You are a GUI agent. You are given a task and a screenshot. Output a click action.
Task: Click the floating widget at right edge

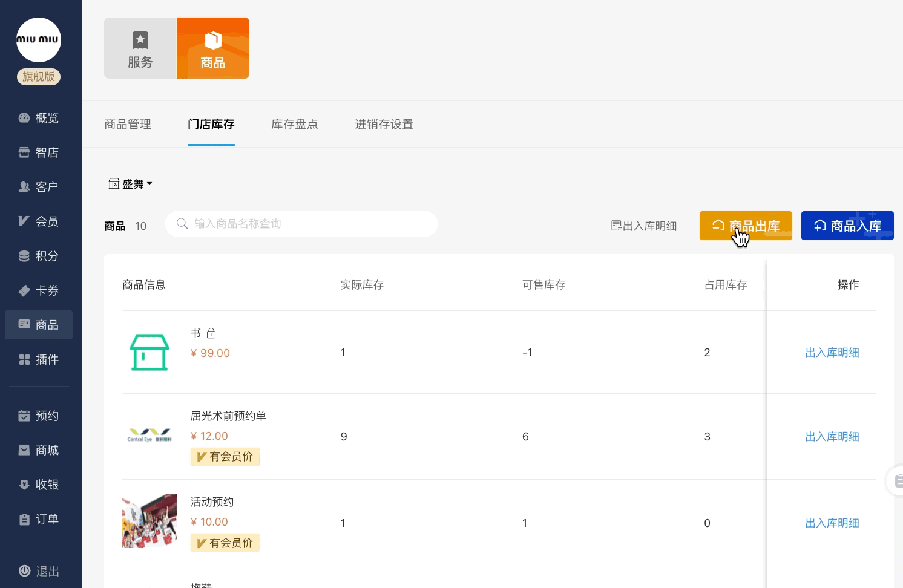click(x=895, y=481)
